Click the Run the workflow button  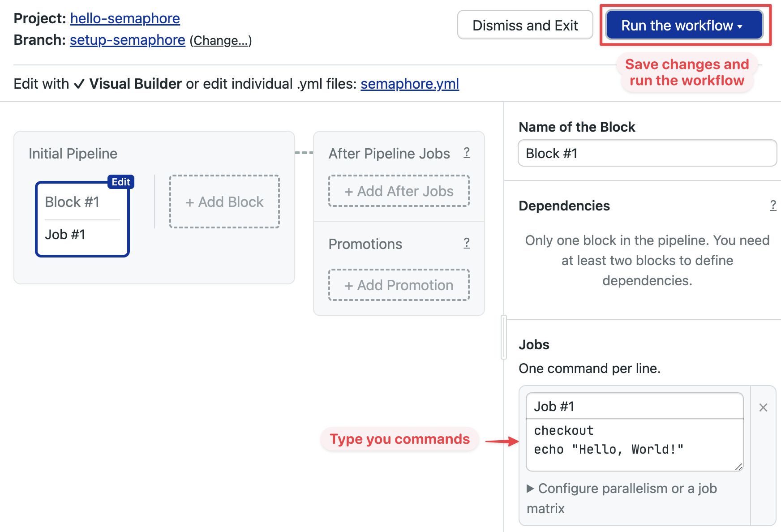click(x=684, y=25)
